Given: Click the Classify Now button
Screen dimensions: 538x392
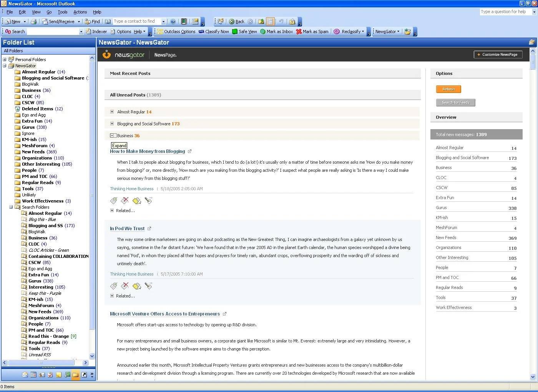Looking at the screenshot, I should click(x=214, y=32).
